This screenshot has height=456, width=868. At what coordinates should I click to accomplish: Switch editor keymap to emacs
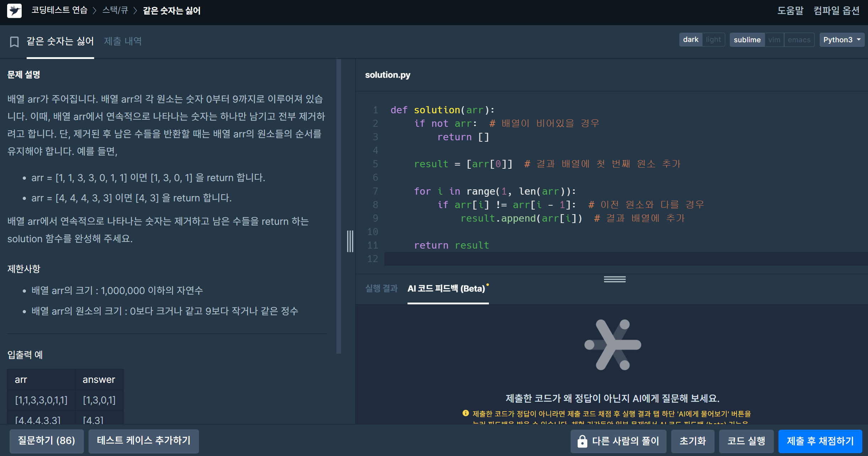(799, 40)
